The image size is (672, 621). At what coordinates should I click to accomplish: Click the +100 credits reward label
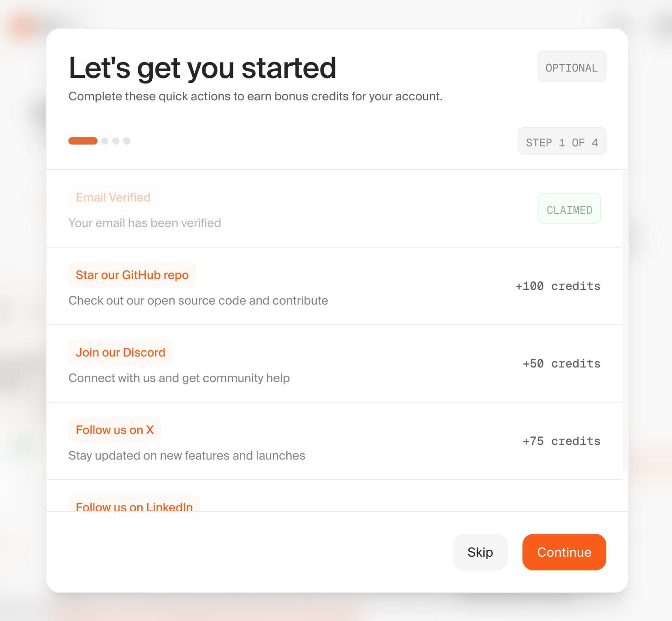[x=558, y=286]
